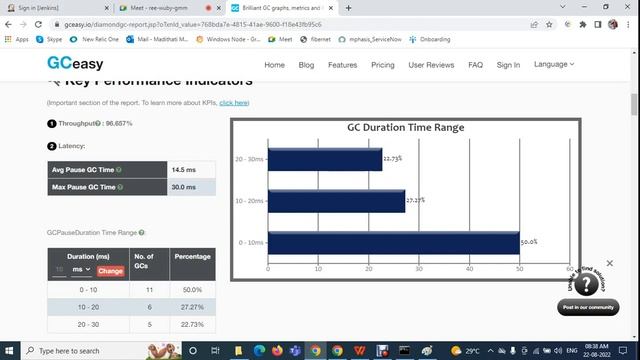Open New Relic One bookmark
The width and height of the screenshot is (640, 360).
coord(94,39)
